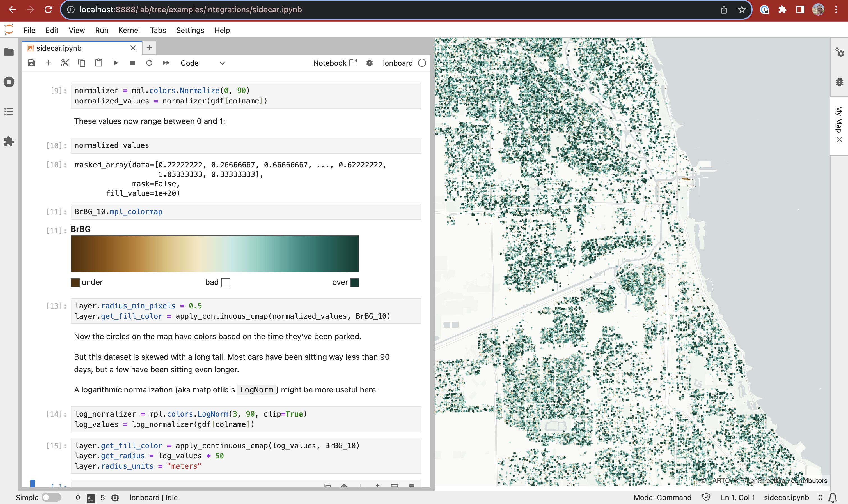Open the table of contents sidebar
The image size is (848, 504).
9,111
